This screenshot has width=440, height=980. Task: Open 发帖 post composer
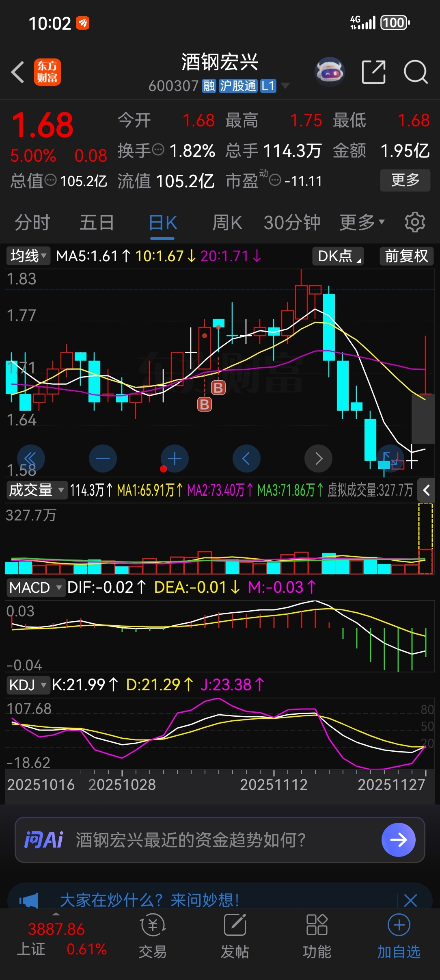point(235,936)
